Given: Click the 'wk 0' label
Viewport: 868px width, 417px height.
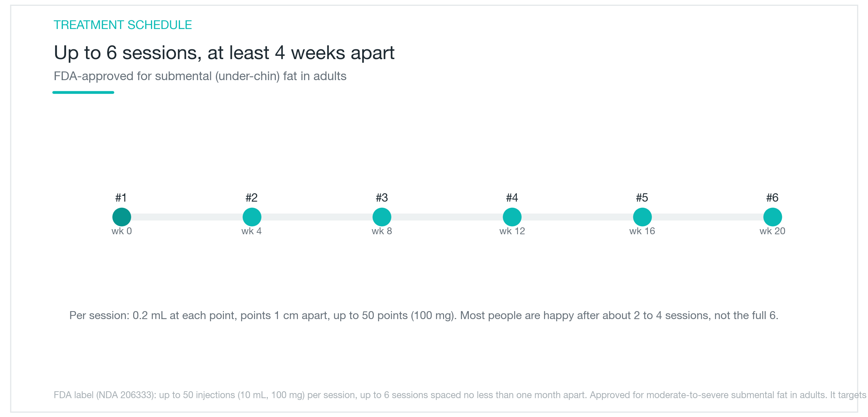Looking at the screenshot, I should 122,231.
